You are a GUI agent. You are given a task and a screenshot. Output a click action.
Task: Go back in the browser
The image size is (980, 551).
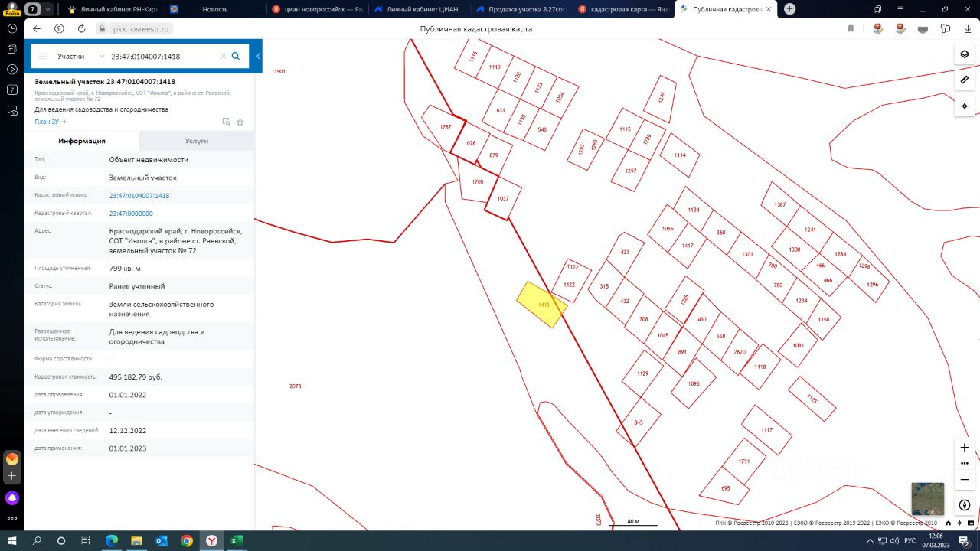click(37, 28)
